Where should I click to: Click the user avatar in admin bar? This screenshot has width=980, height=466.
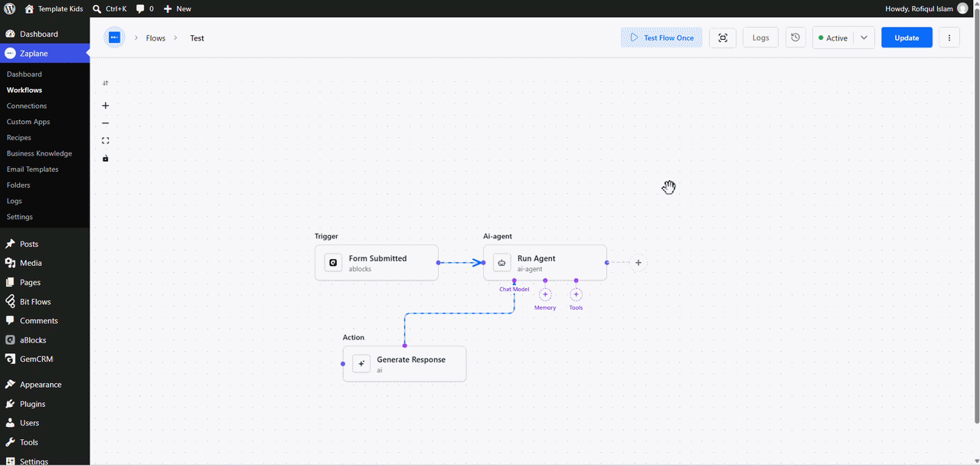[962, 8]
